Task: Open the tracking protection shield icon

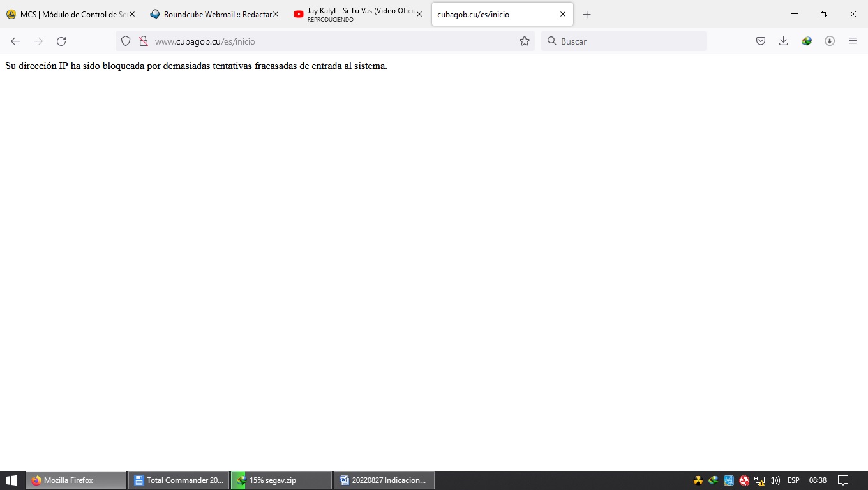Action: point(126,41)
